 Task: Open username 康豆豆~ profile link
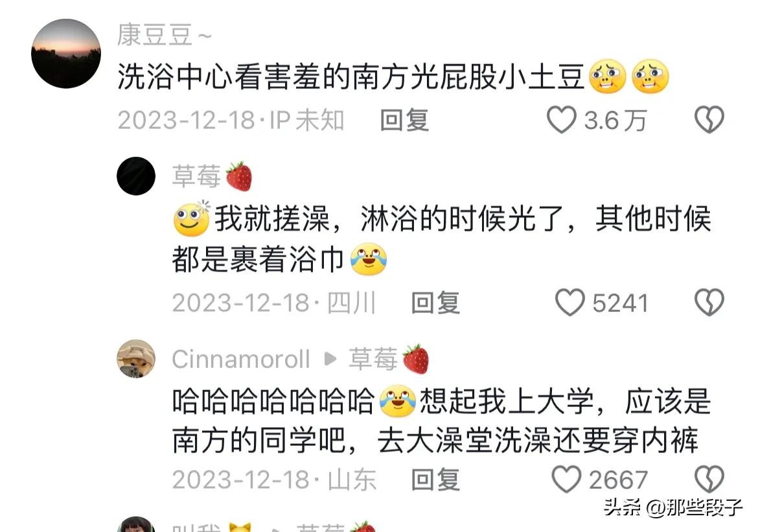click(165, 35)
